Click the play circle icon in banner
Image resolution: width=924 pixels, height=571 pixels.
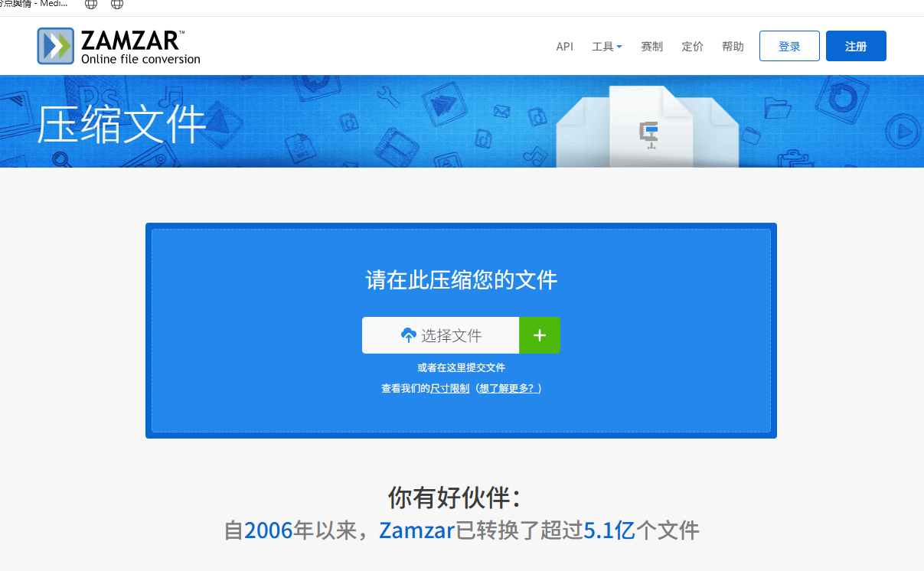[x=903, y=132]
